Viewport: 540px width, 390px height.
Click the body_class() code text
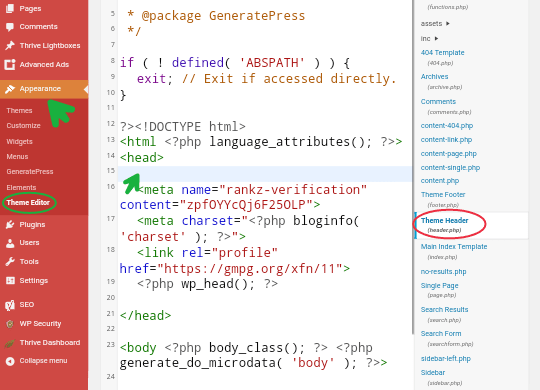(257, 348)
